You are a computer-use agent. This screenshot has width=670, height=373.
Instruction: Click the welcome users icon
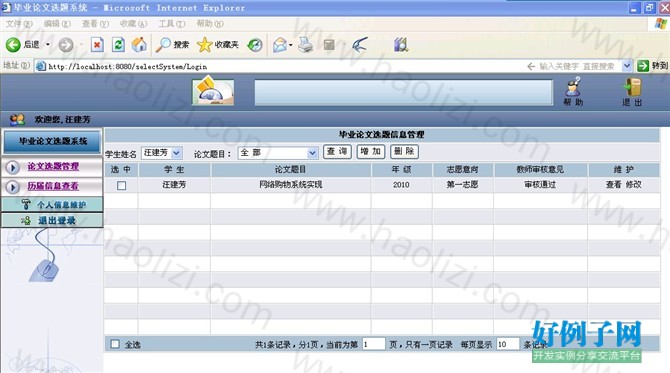pyautogui.click(x=17, y=119)
